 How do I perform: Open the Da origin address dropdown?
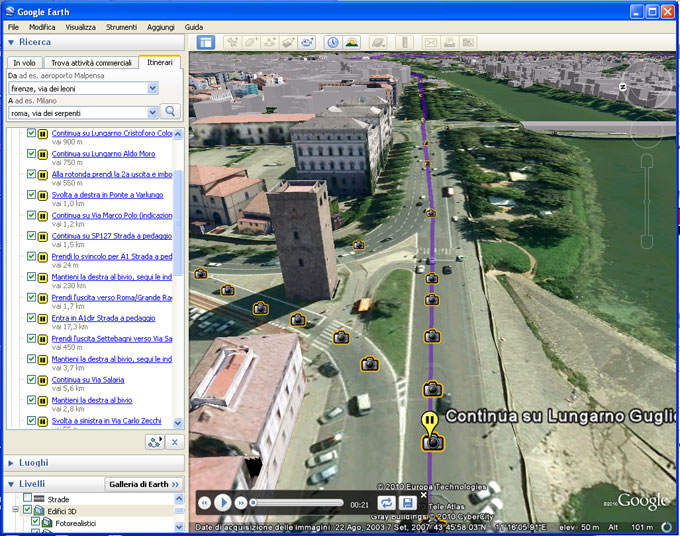click(152, 88)
